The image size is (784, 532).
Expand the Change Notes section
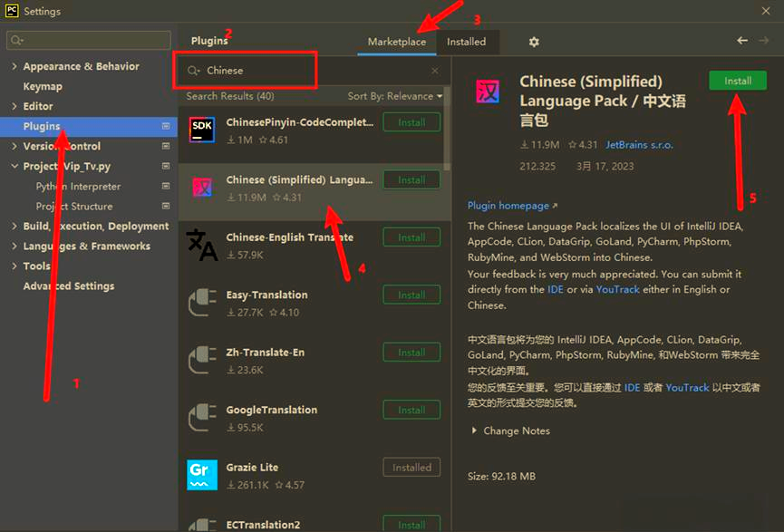coord(474,431)
